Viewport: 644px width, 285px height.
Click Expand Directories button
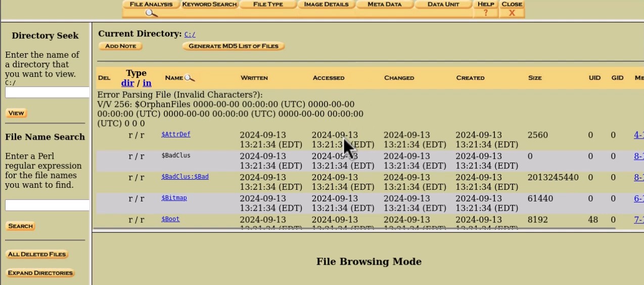pyautogui.click(x=40, y=273)
